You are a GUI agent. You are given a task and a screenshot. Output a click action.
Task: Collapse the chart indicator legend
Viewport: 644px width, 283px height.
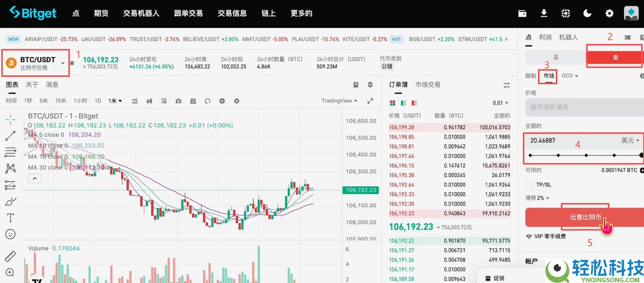coord(34,178)
